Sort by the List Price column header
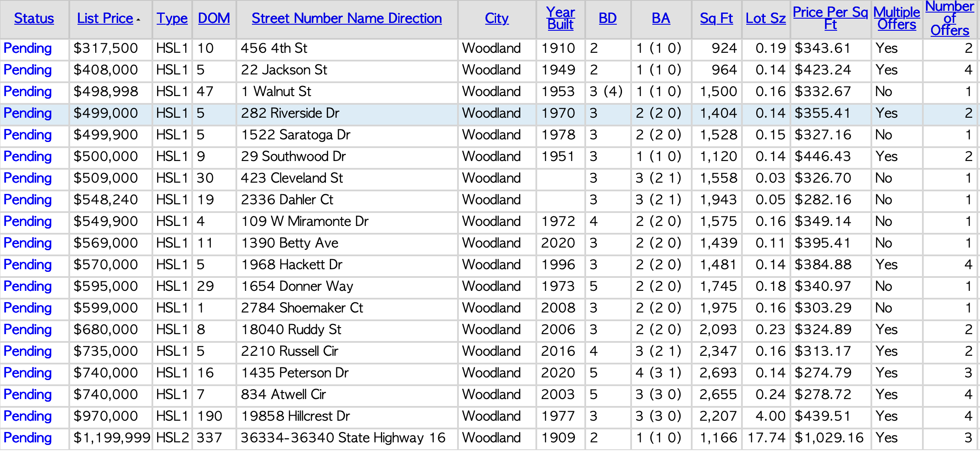 click(x=105, y=19)
